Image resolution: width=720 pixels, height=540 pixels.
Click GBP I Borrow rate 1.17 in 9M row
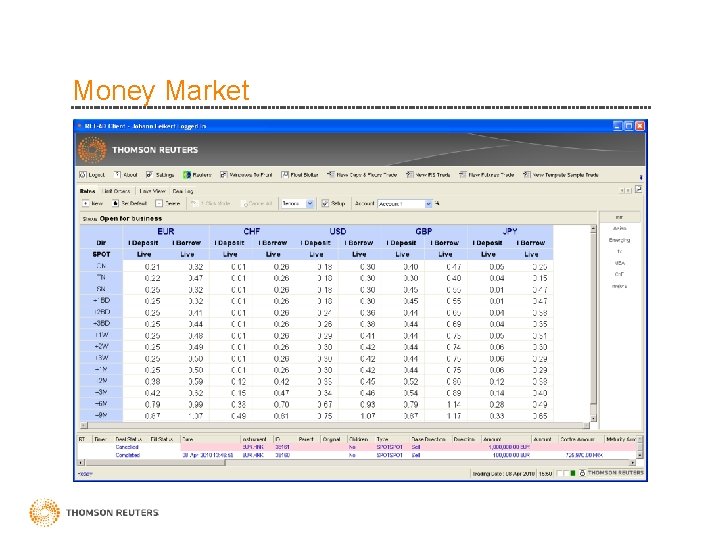454,416
